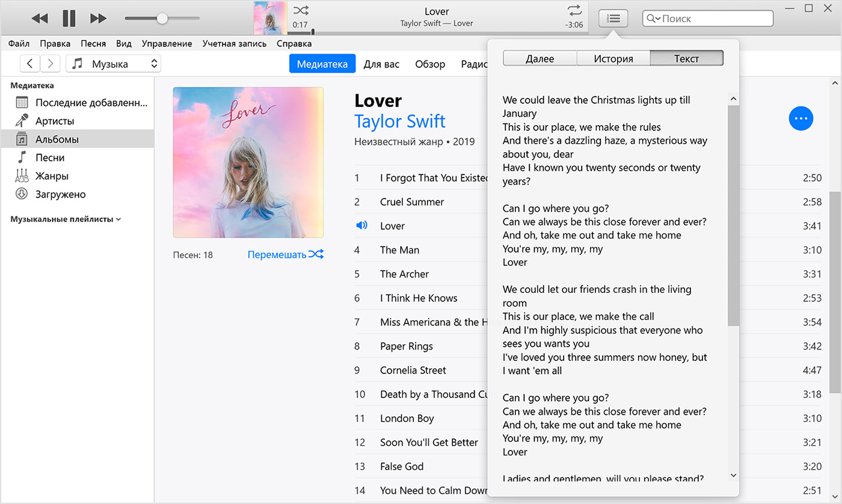Select track Cruel Summer
The width and height of the screenshot is (842, 504).
click(x=412, y=201)
